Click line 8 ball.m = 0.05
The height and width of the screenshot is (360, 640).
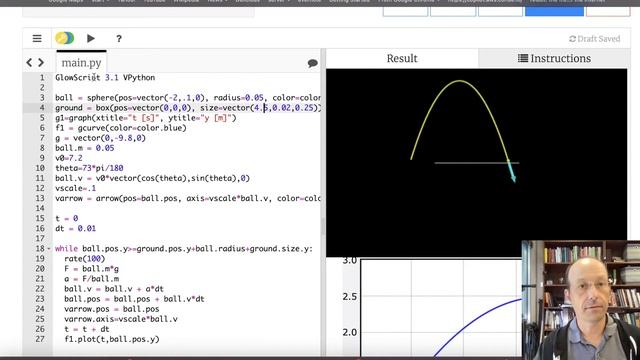click(85, 148)
